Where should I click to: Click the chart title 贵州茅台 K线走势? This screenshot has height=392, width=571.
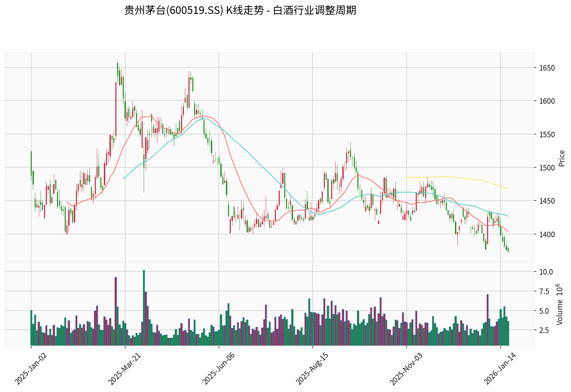point(240,10)
